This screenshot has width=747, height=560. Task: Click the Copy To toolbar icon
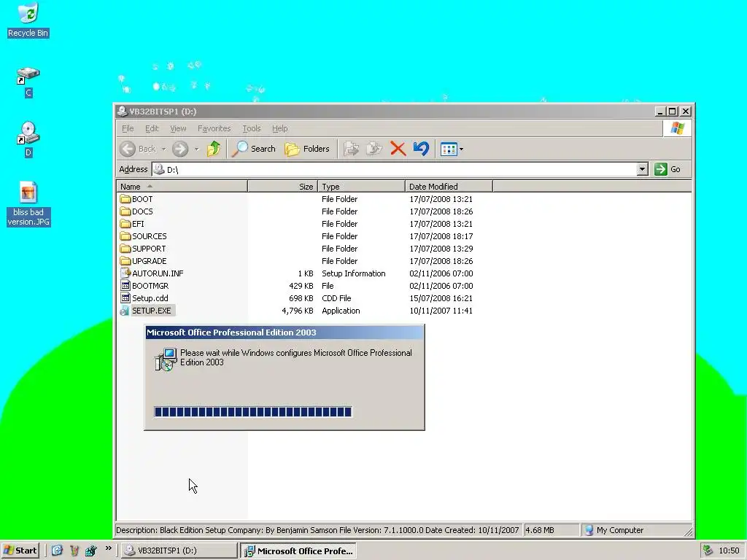click(x=374, y=149)
